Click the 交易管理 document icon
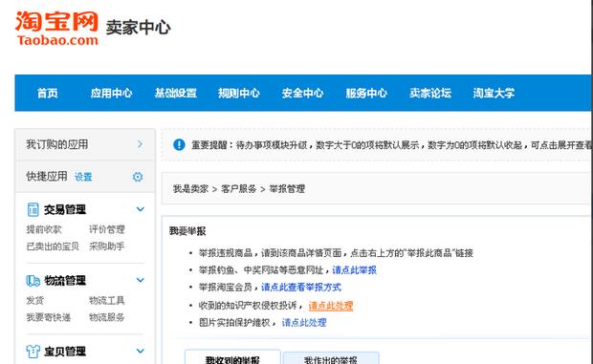Viewport: 593px width, 364px height. tap(33, 209)
